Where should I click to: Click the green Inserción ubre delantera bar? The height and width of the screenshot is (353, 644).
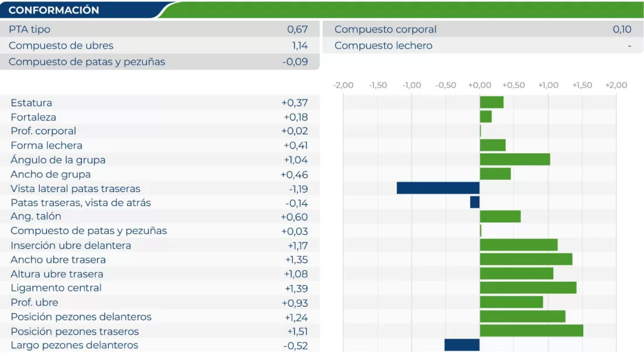(518, 245)
